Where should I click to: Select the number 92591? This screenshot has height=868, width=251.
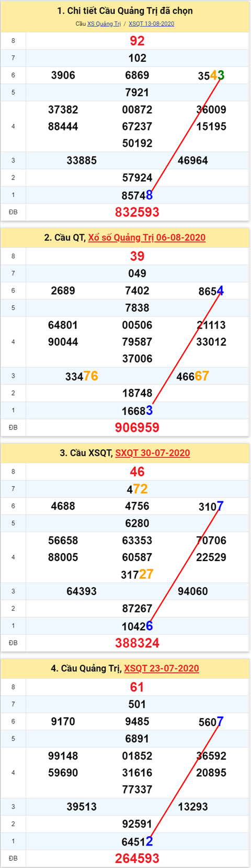point(137,823)
